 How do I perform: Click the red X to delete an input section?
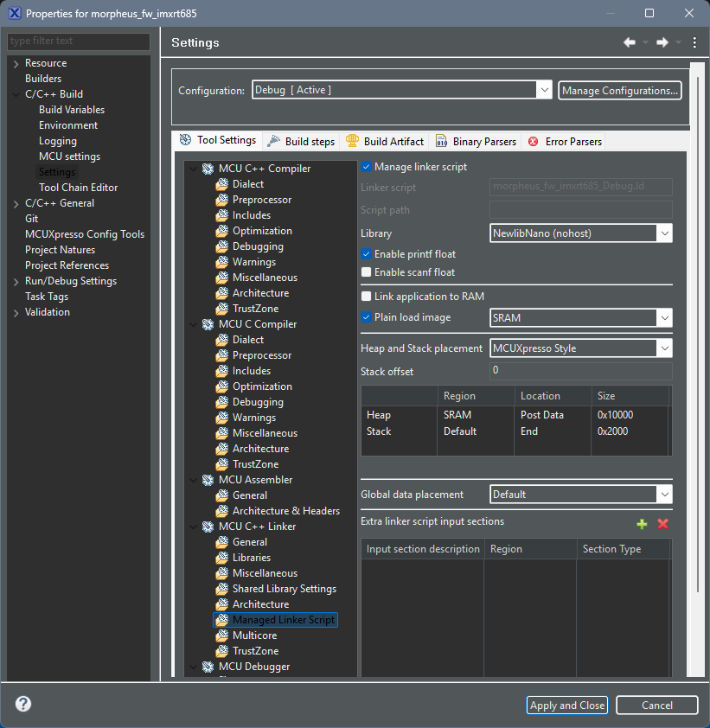point(662,524)
